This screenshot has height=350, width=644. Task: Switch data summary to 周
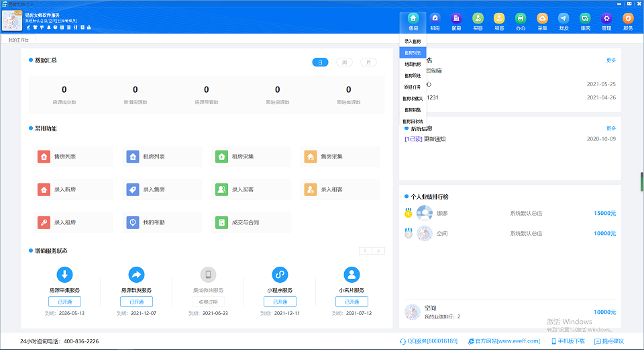(x=344, y=62)
